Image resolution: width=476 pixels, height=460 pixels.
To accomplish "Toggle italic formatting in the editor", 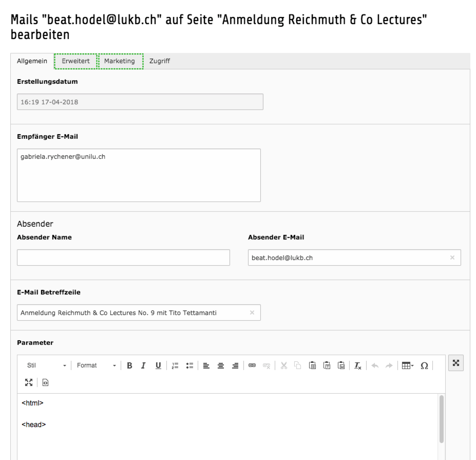I will coord(144,365).
